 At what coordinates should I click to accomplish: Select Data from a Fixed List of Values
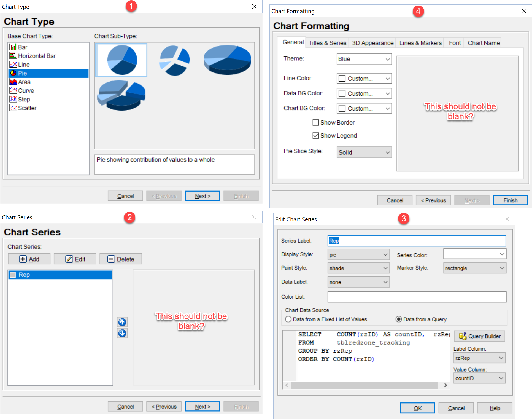pyautogui.click(x=288, y=319)
